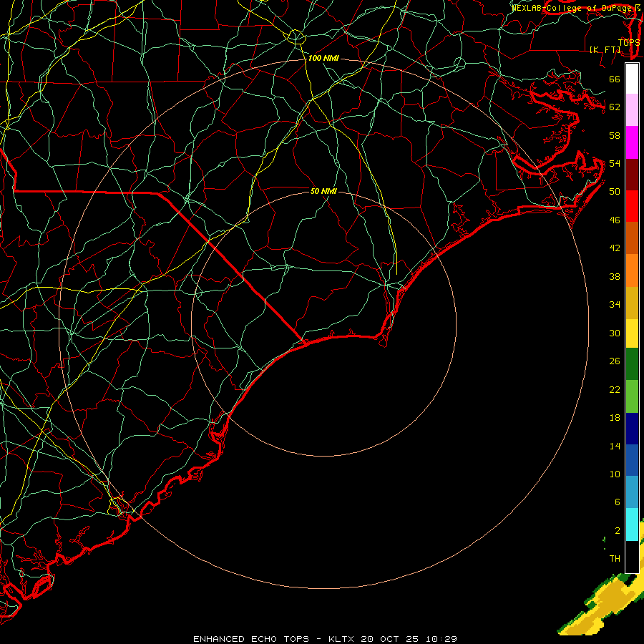
Task: Select the 'TH' threshold legend label
Action: tap(615, 559)
